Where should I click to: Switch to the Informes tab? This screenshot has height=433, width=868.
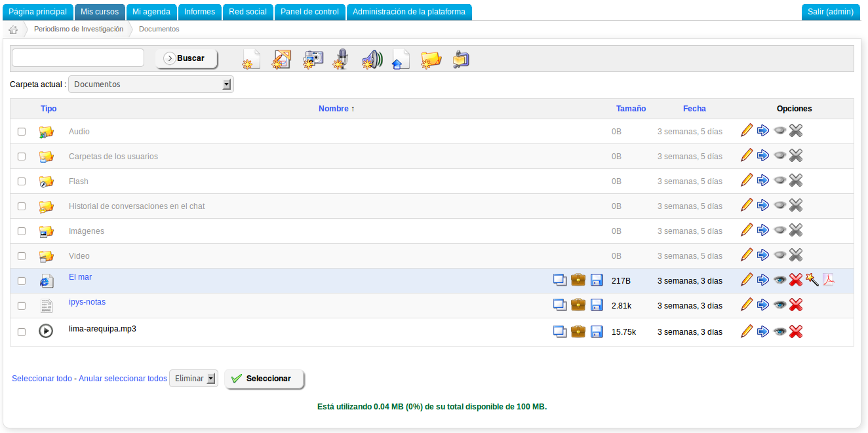(x=199, y=12)
